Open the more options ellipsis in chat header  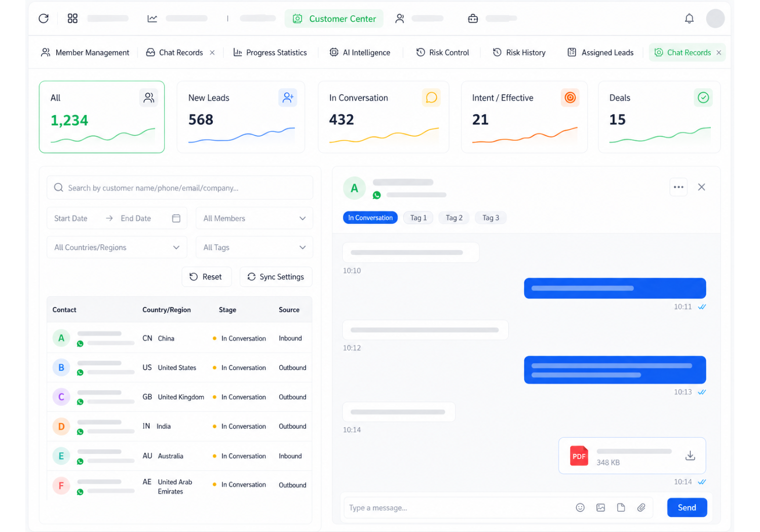[678, 187]
